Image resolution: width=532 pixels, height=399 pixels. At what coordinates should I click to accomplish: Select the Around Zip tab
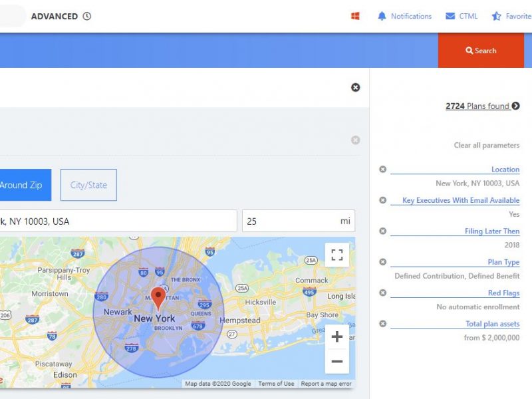point(23,185)
